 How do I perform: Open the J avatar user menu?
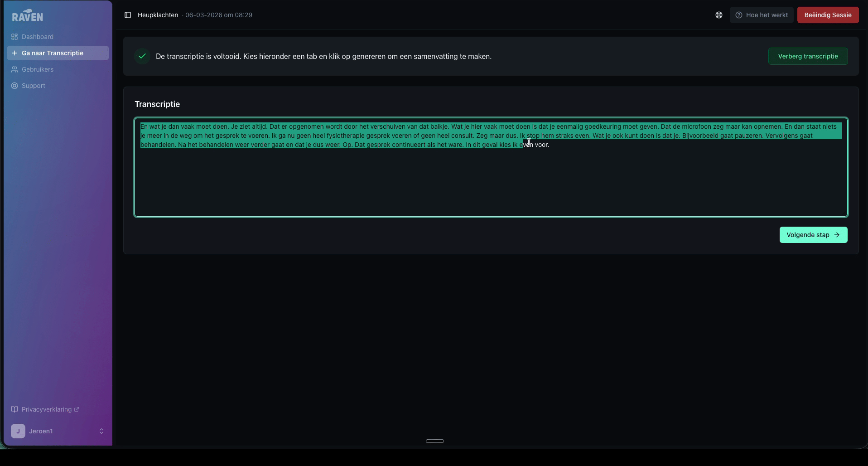(18, 431)
